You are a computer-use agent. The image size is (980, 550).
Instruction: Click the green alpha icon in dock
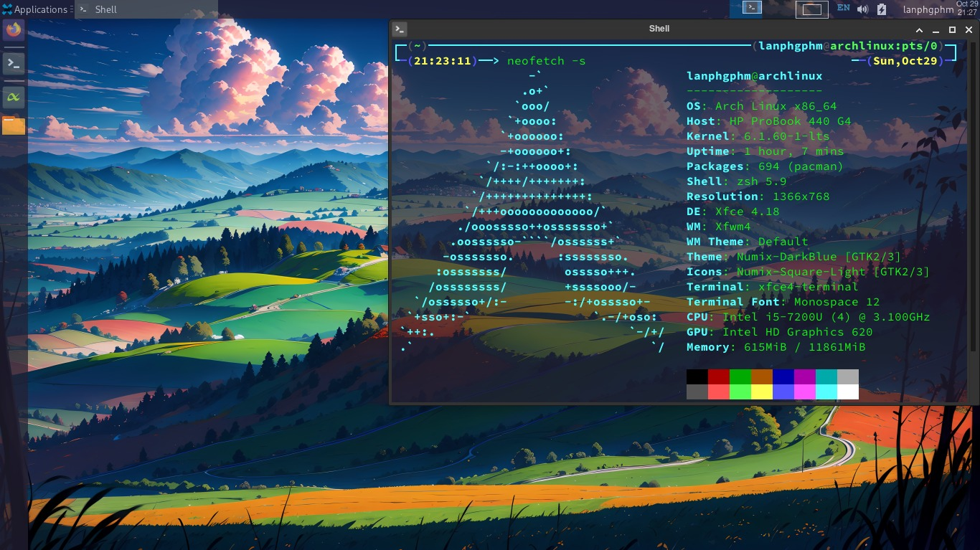(14, 96)
